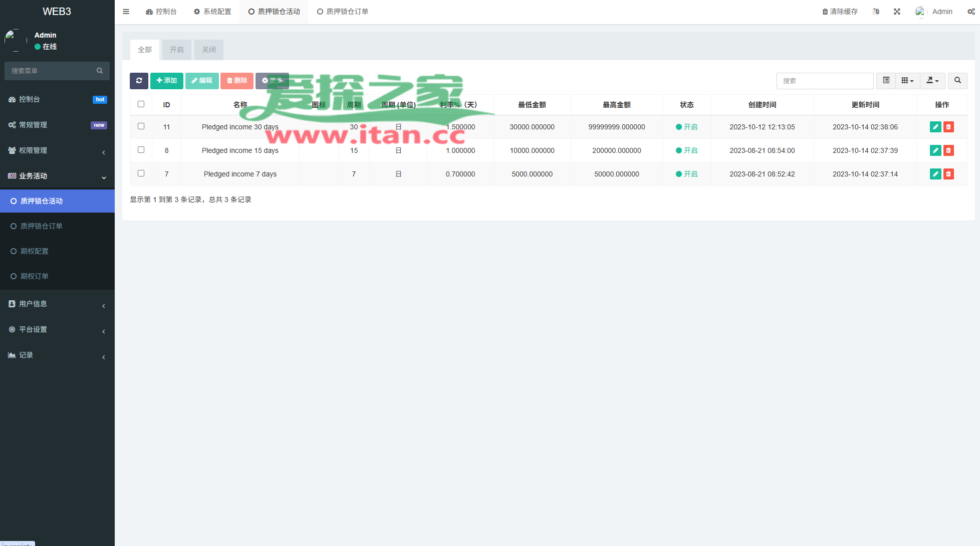
Task: Click red delete icon for row ID 8
Action: tap(948, 150)
